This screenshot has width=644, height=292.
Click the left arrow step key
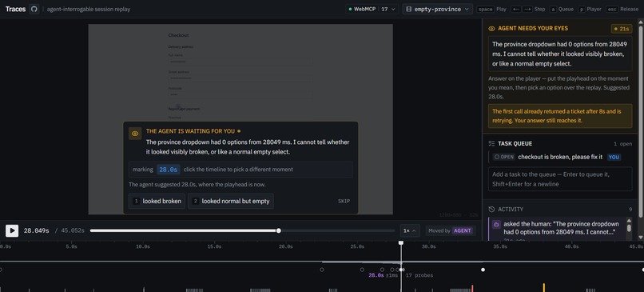(516, 9)
